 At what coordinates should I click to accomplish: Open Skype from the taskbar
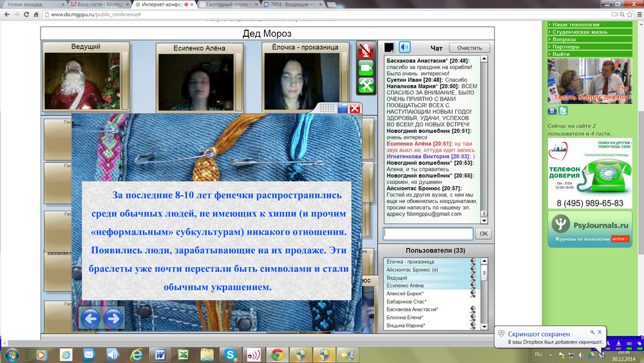point(230,355)
